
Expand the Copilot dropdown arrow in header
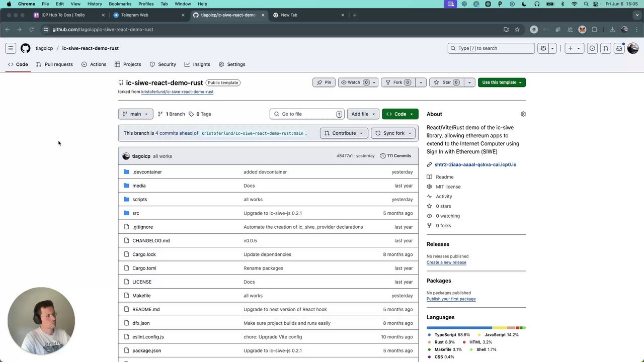[x=552, y=48]
